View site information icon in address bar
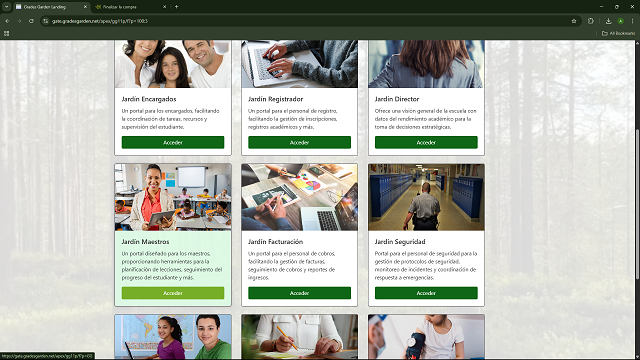The height and width of the screenshot is (360, 640). click(x=46, y=21)
